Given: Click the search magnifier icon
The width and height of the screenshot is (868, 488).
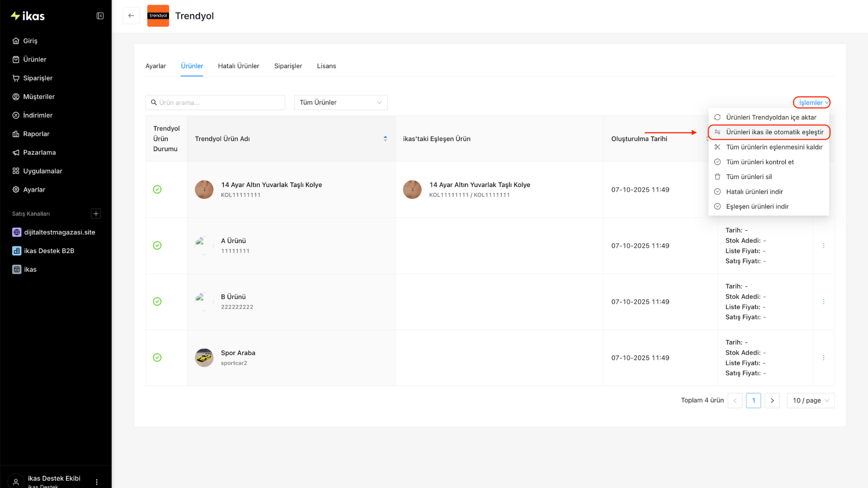Looking at the screenshot, I should click(154, 103).
